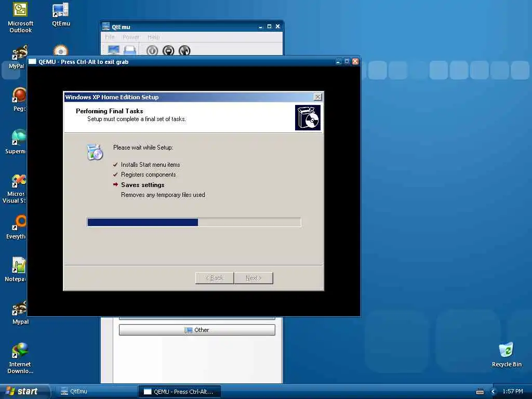Click the setup CD box icon in header
This screenshot has width=532, height=399.
point(308,117)
